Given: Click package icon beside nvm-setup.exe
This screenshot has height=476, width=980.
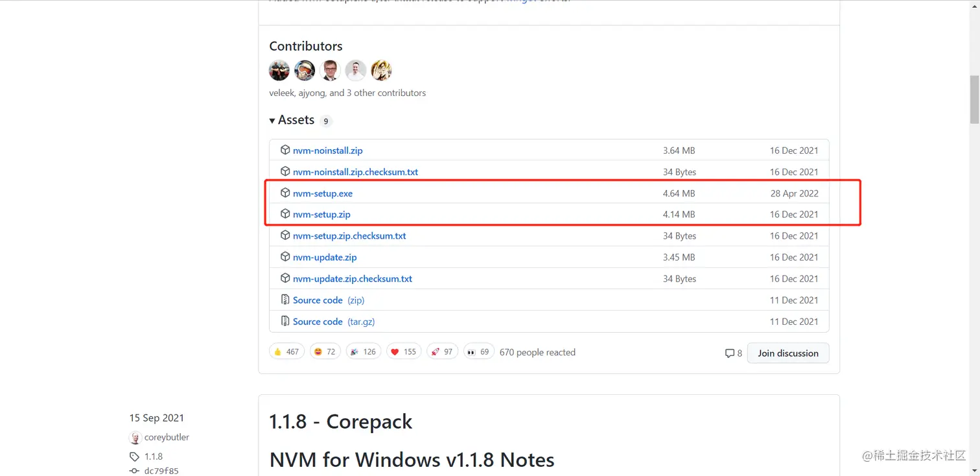Looking at the screenshot, I should 285,193.
